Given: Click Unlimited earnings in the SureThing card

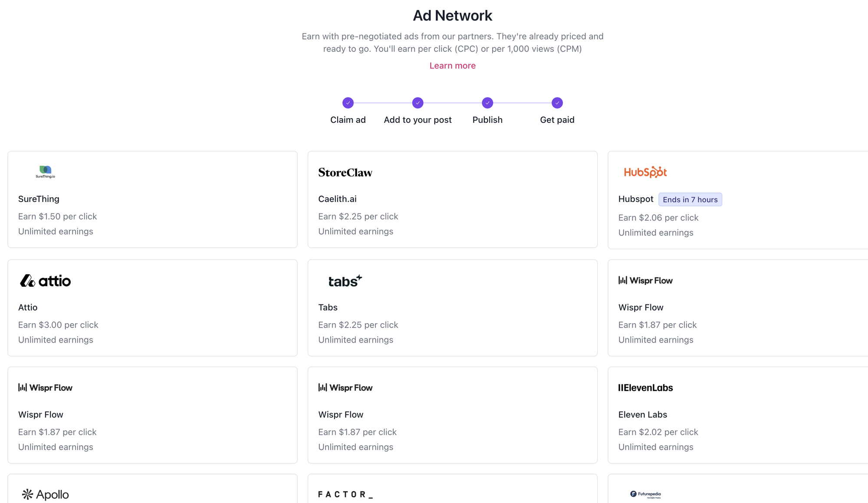Looking at the screenshot, I should [56, 232].
